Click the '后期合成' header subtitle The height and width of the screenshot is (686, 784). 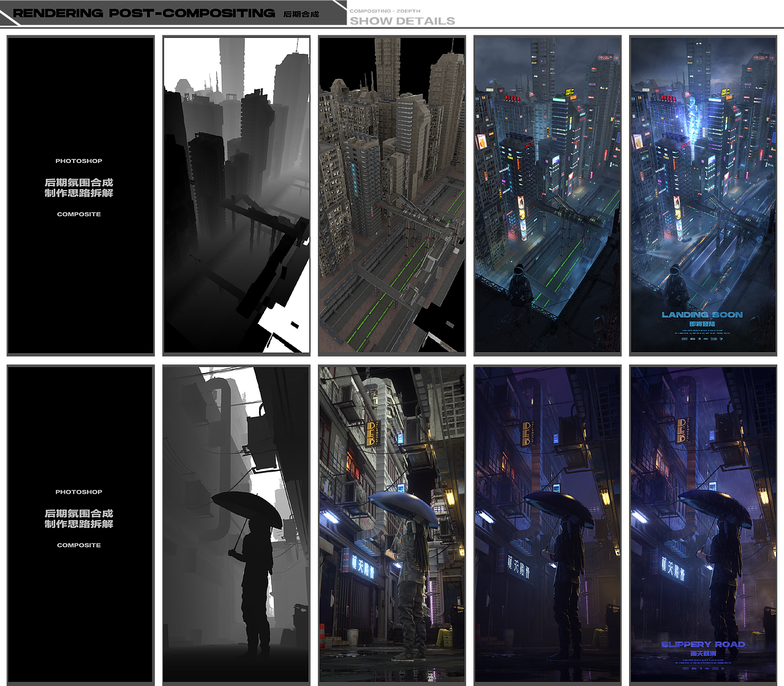[301, 14]
